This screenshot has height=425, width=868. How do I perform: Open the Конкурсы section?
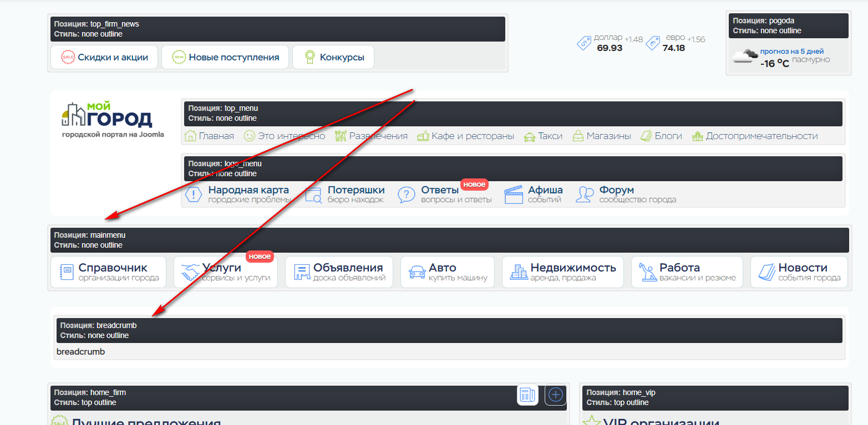[x=333, y=58]
